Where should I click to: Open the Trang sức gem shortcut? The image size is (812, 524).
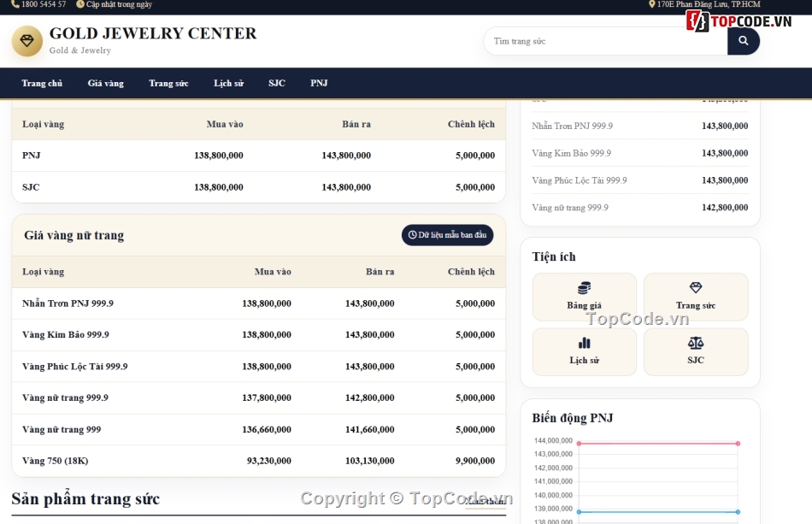pyautogui.click(x=696, y=297)
